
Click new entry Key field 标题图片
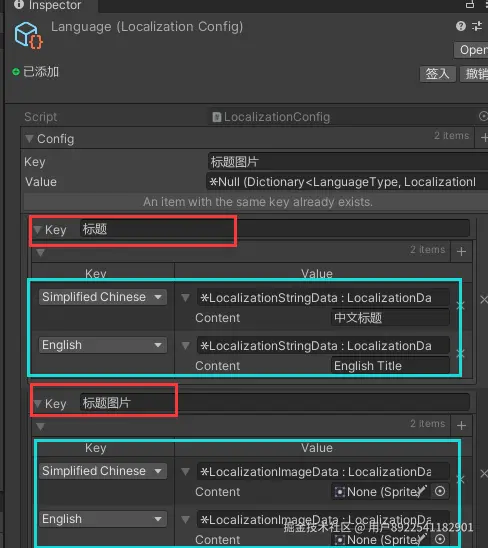coord(348,162)
